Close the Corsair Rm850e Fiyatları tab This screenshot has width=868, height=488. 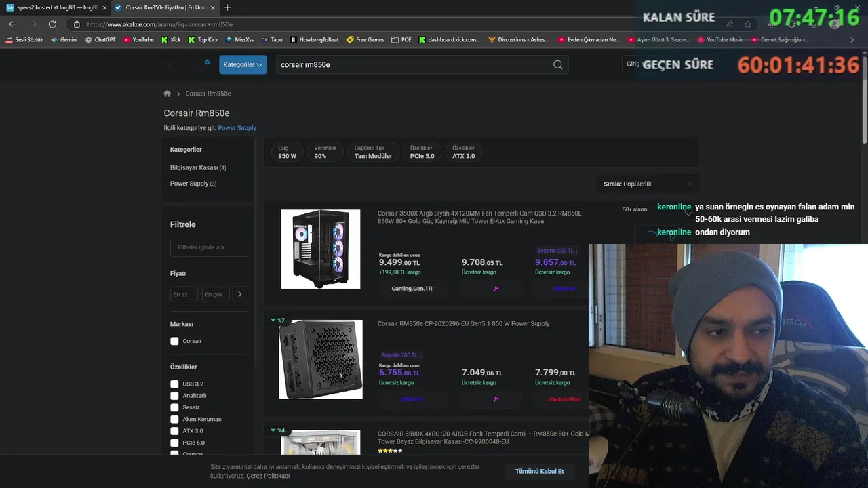coord(213,7)
